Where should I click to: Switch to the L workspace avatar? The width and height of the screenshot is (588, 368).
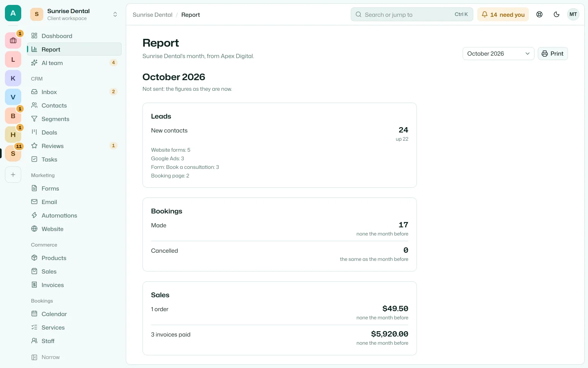tap(13, 59)
